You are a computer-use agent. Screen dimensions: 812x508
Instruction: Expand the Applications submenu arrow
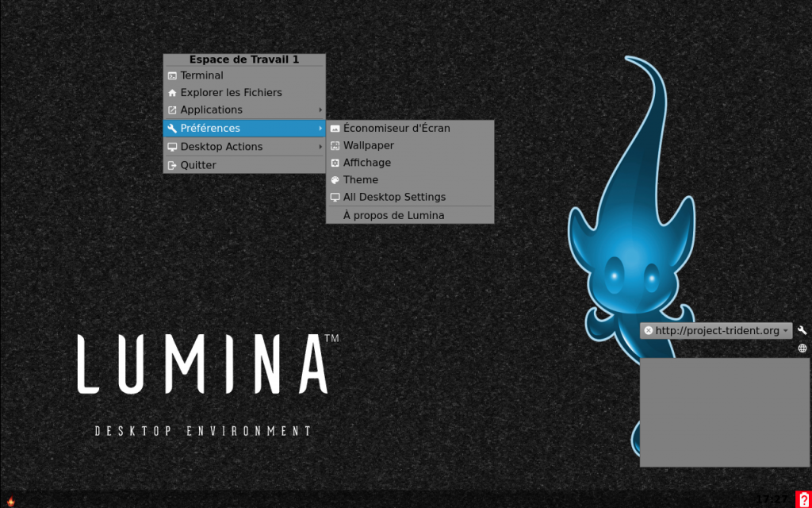[320, 110]
